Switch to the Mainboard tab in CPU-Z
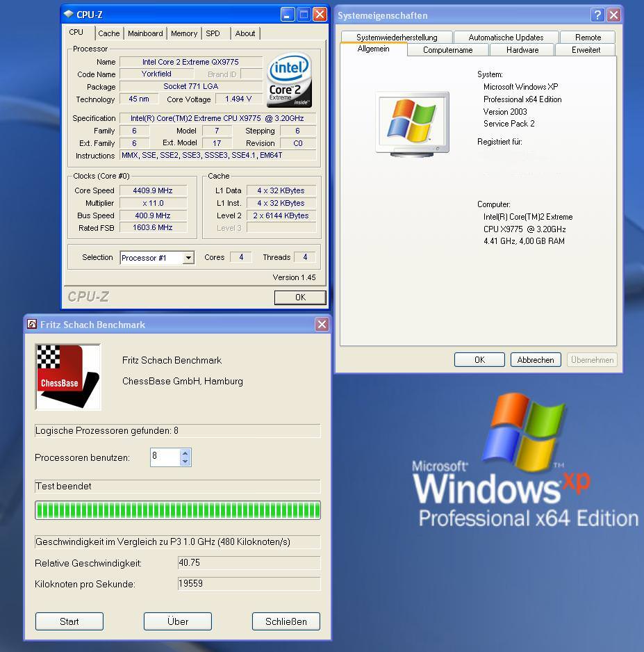The height and width of the screenshot is (652, 644). pyautogui.click(x=145, y=33)
